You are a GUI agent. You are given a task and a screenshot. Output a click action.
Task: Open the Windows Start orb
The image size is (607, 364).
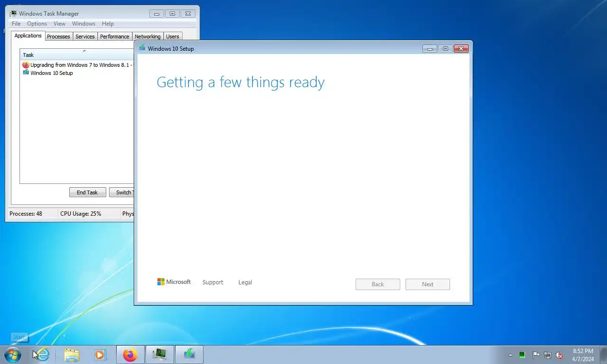[12, 355]
